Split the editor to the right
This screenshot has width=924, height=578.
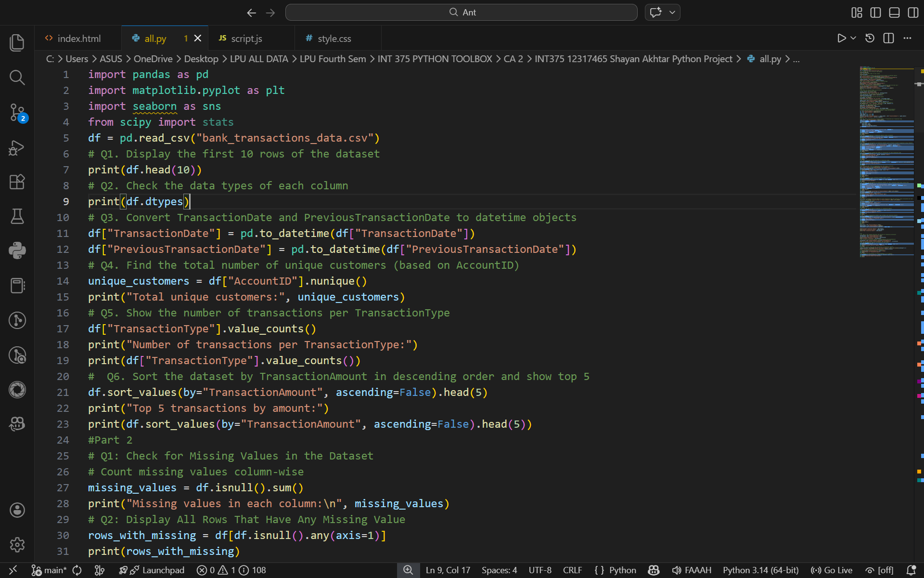888,38
